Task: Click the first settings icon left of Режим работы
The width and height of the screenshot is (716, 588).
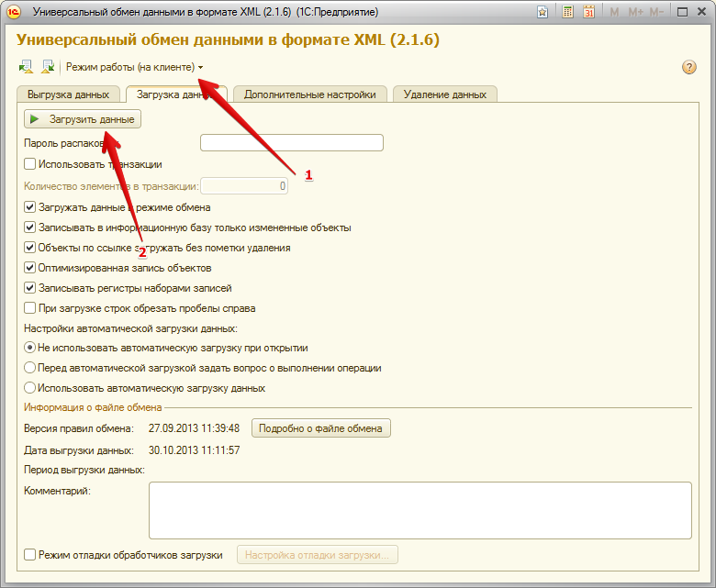Action: (26, 67)
